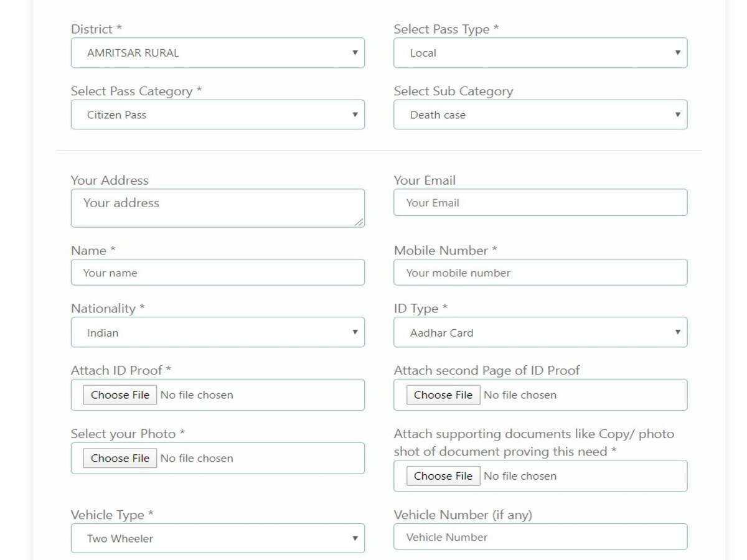
Task: Click the arrow icon on Aadhar Card selector
Action: (678, 332)
